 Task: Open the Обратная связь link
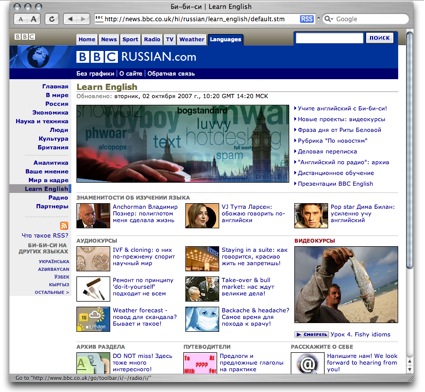click(x=171, y=74)
